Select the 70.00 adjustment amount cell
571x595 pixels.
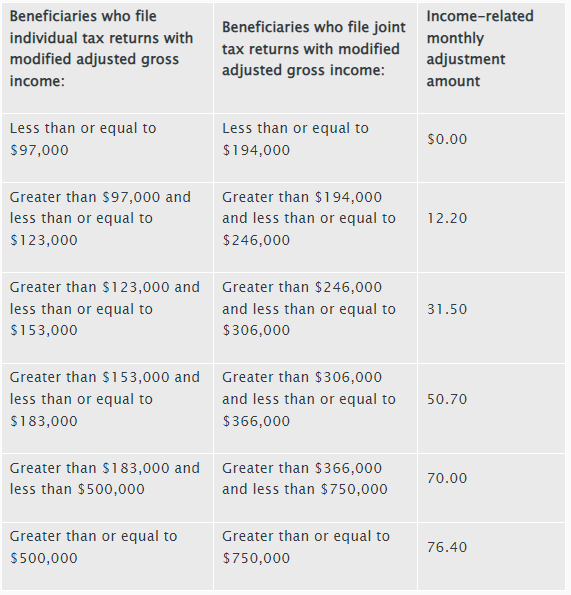[x=491, y=488]
